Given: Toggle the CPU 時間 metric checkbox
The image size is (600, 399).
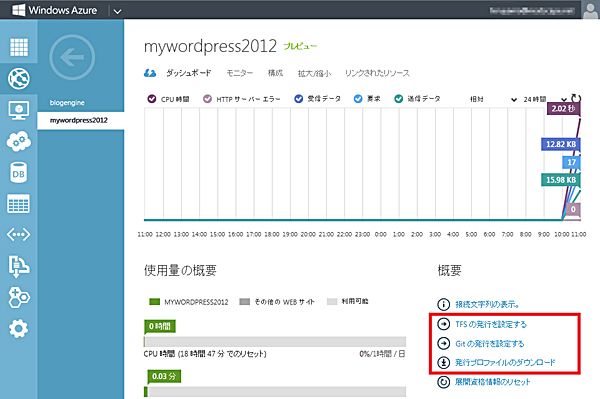Looking at the screenshot, I should (152, 99).
